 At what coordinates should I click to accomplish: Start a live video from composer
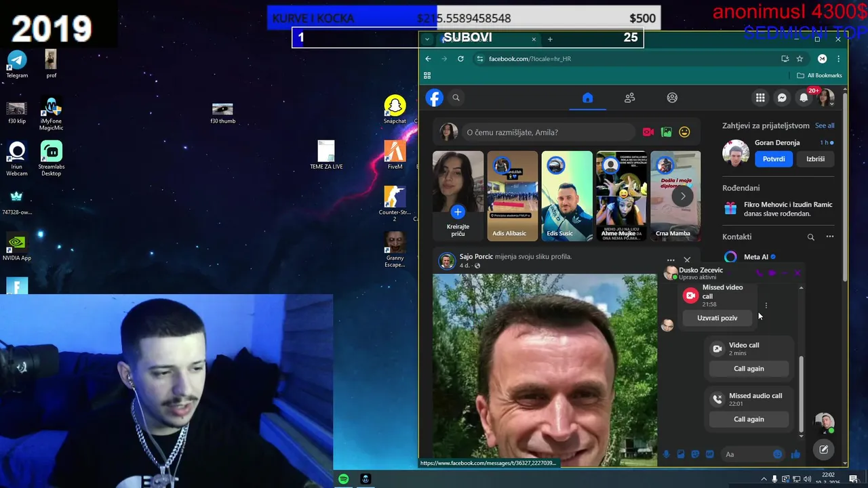tap(648, 132)
